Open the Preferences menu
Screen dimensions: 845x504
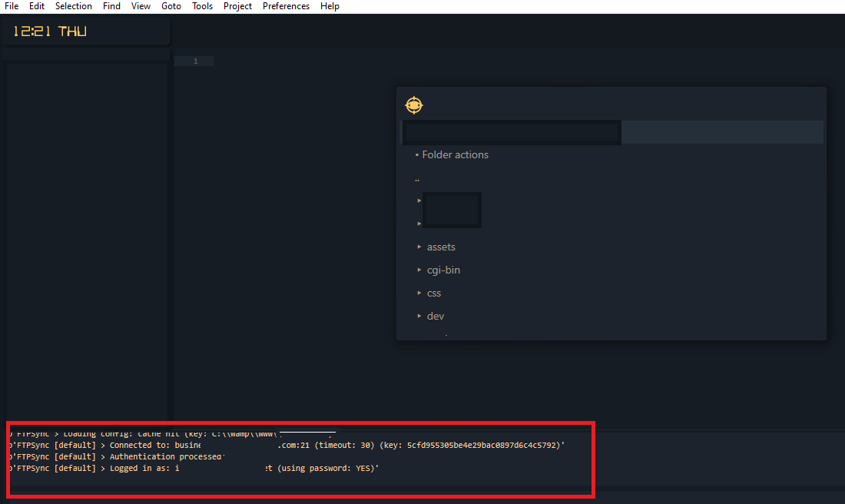coord(286,6)
